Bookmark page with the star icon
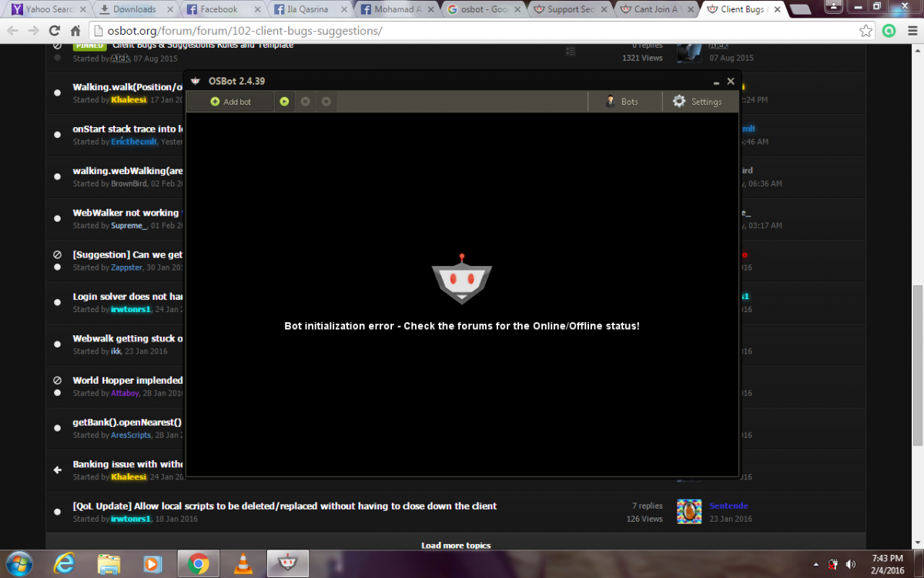The image size is (924, 578). (x=866, y=32)
